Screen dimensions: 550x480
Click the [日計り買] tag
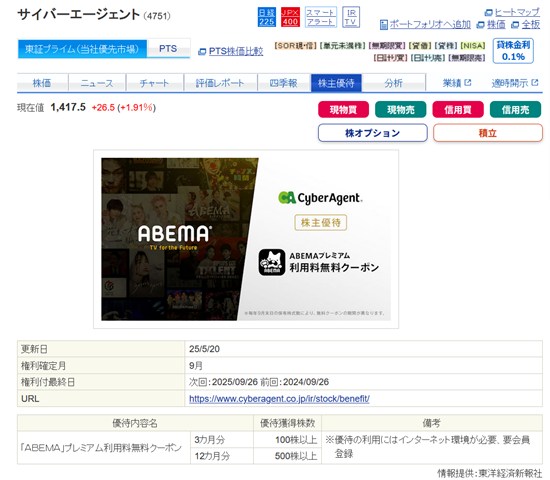390,58
